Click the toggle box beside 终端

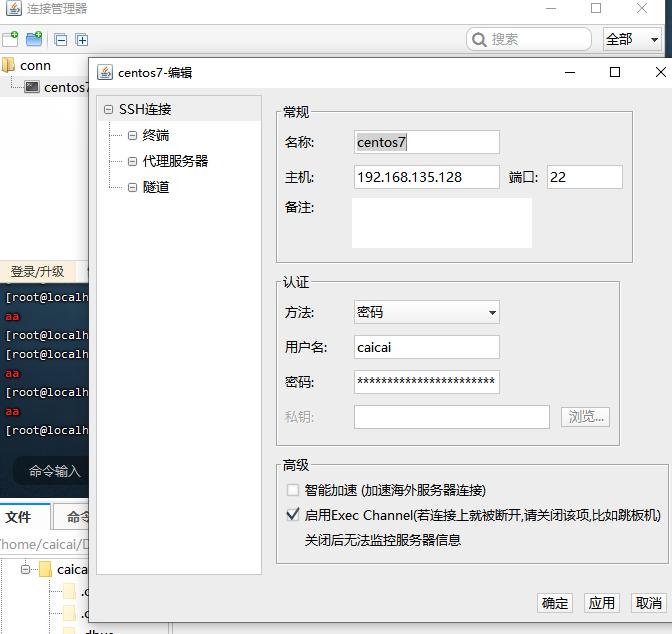click(x=132, y=136)
